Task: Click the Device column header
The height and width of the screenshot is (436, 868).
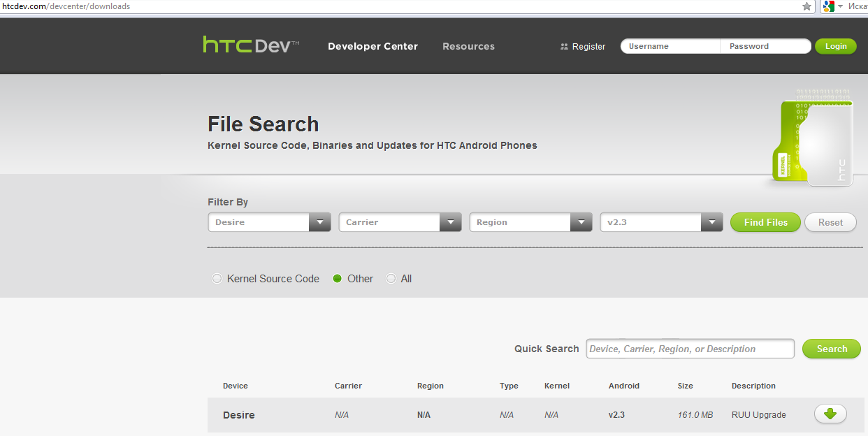Action: (236, 386)
